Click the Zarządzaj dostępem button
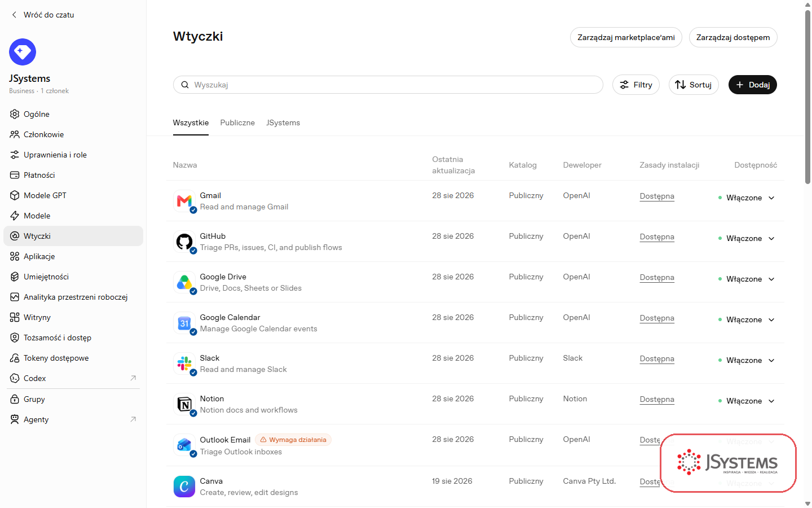The width and height of the screenshot is (812, 508). click(733, 37)
